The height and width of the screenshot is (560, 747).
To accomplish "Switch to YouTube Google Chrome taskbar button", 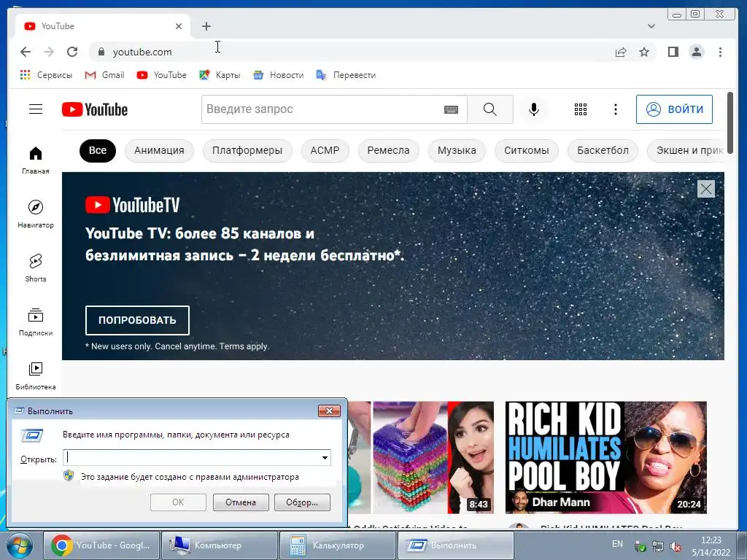I will 101,545.
